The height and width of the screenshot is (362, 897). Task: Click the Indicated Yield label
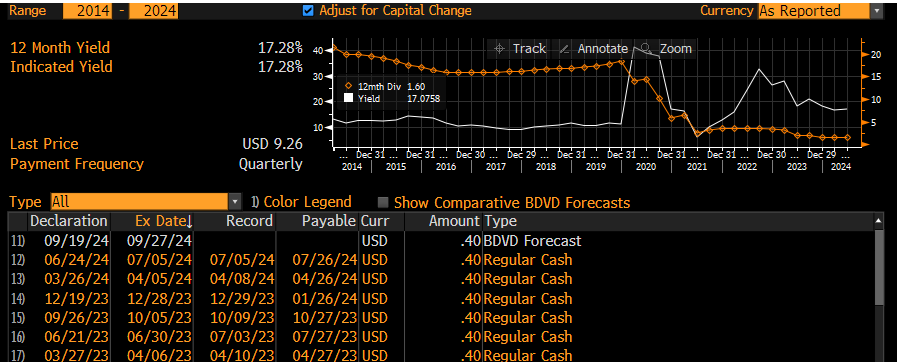point(61,67)
